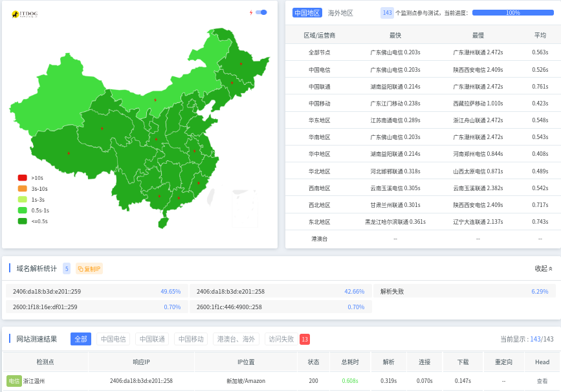The height and width of the screenshot is (392, 561).
Task: Click the 100% test progress bar
Action: pyautogui.click(x=512, y=12)
